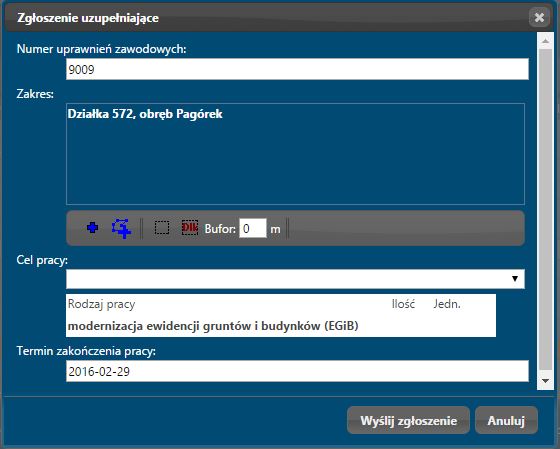Activate the red Dlk parcel selection tool
The image size is (560, 449).
[190, 228]
